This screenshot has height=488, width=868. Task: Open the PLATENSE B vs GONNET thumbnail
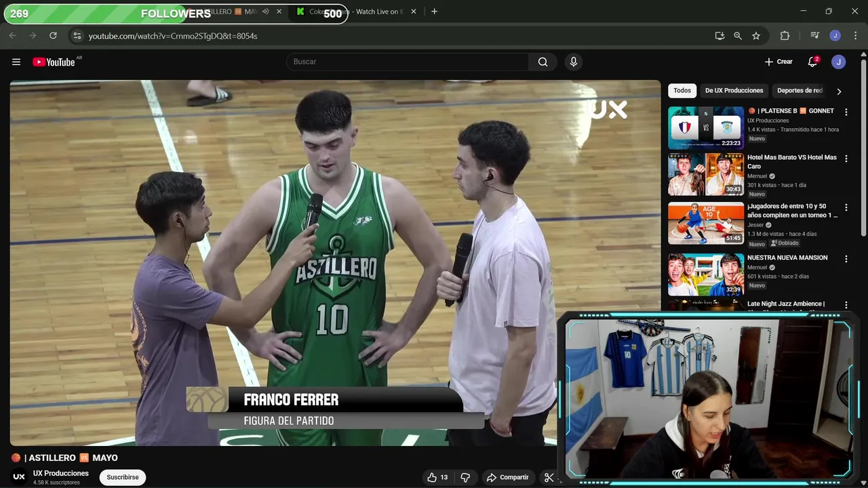click(x=706, y=127)
